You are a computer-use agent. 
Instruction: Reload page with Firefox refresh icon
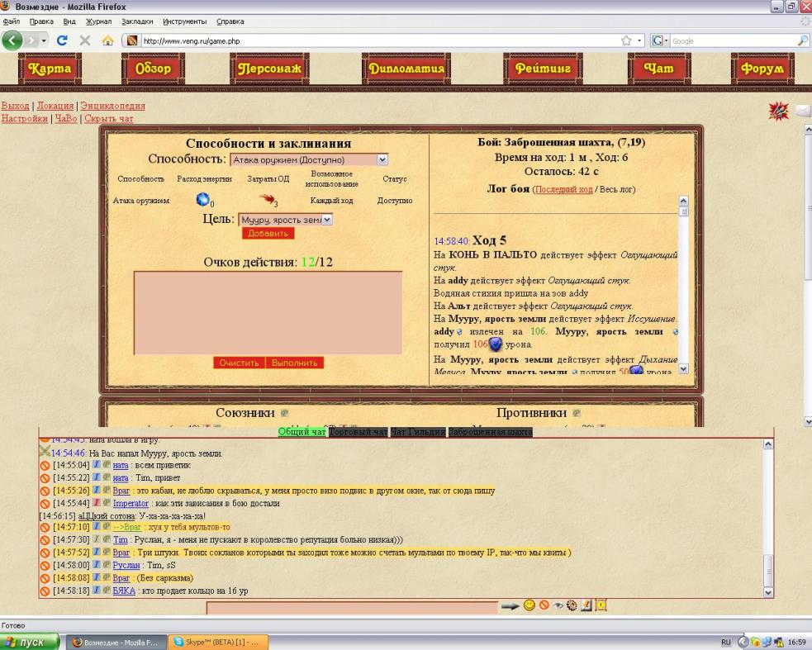[62, 40]
